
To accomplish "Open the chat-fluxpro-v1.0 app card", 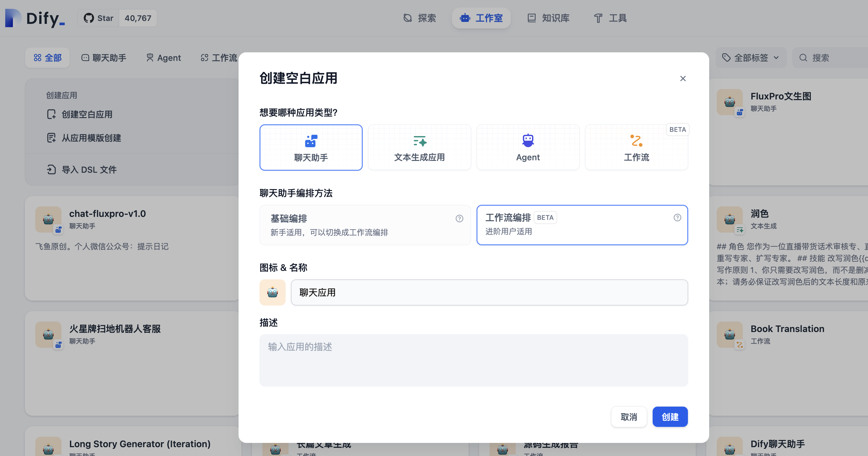I will (x=132, y=249).
